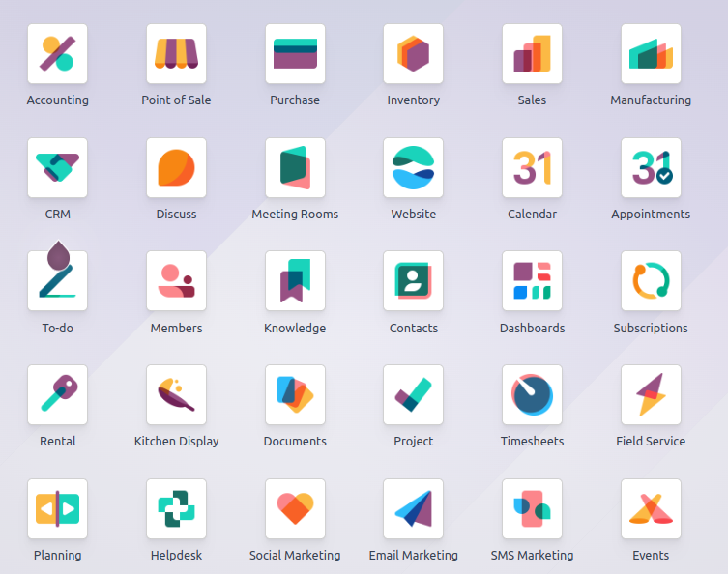Open the Purchase app icon
This screenshot has width=728, height=574.
click(295, 54)
